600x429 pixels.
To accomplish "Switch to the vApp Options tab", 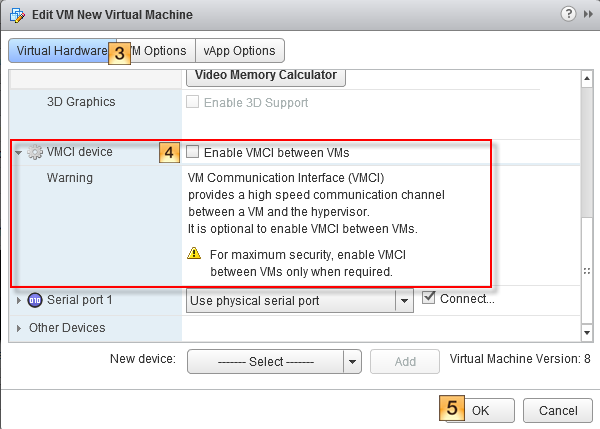I will point(240,51).
